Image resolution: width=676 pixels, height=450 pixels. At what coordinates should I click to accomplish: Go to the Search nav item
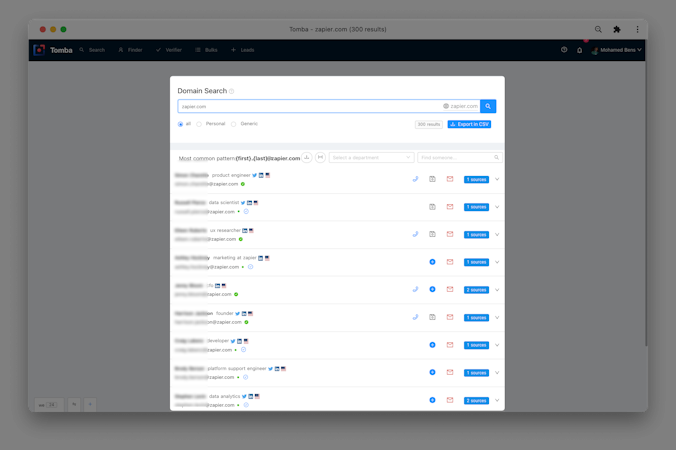tap(92, 50)
